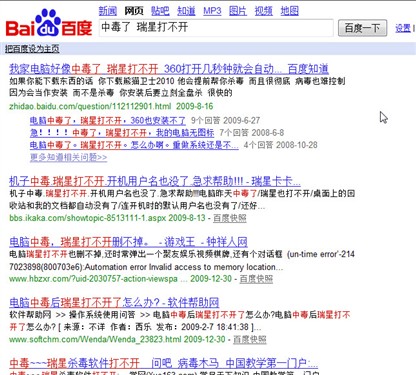Click 把百度设为主页 link
The width and height of the screenshot is (416, 375).
coord(32,49)
